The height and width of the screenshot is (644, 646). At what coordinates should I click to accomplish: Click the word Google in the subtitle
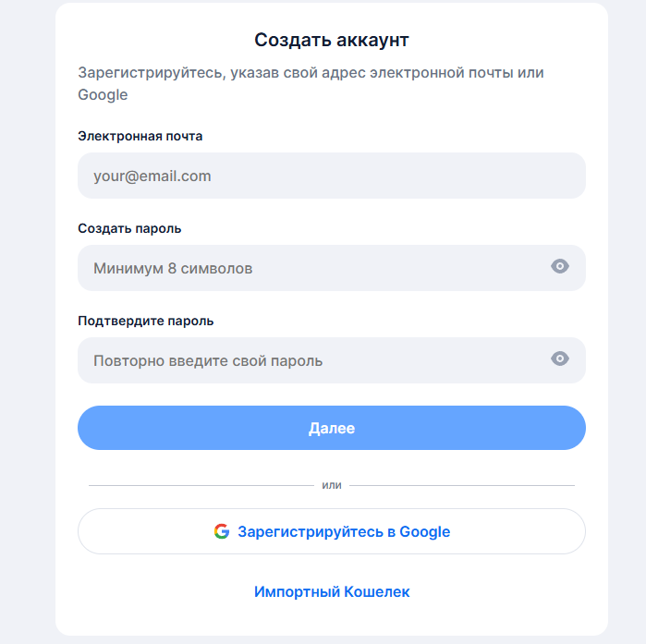pyautogui.click(x=103, y=94)
